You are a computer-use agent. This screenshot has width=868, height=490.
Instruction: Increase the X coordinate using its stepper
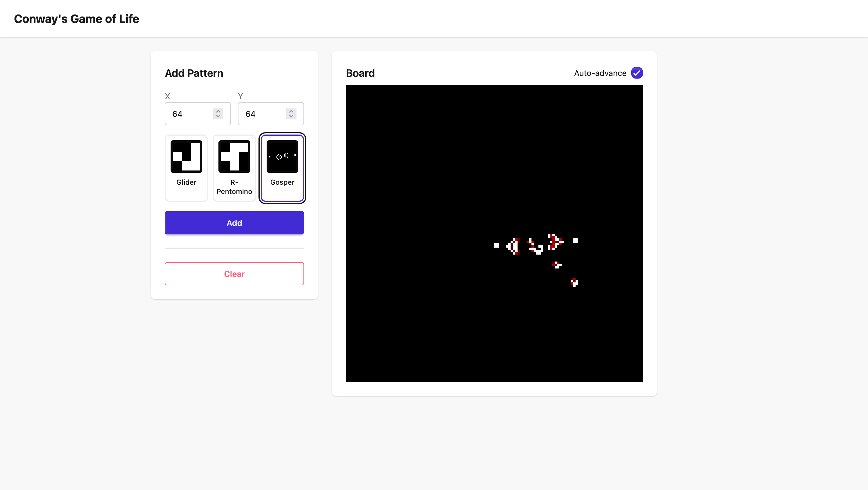[218, 111]
